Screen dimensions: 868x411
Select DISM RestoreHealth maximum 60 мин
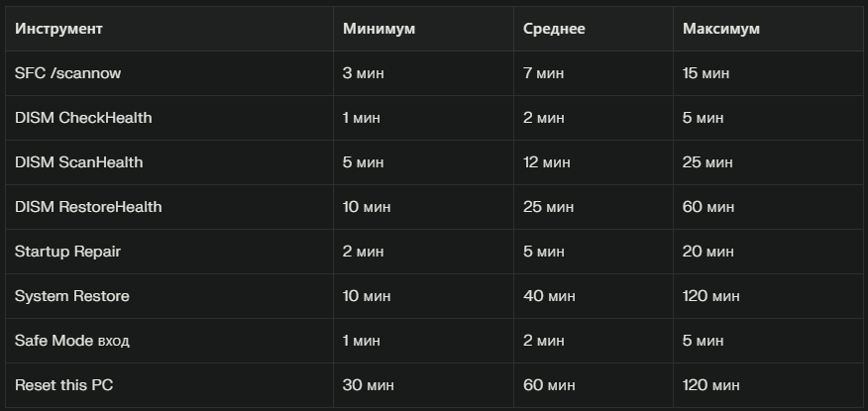[708, 207]
